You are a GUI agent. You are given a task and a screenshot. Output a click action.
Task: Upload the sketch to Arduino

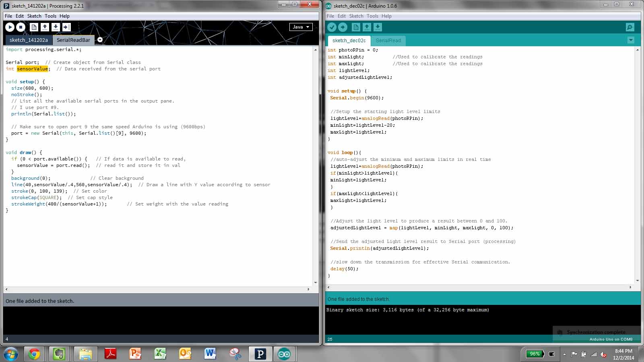[x=343, y=27]
